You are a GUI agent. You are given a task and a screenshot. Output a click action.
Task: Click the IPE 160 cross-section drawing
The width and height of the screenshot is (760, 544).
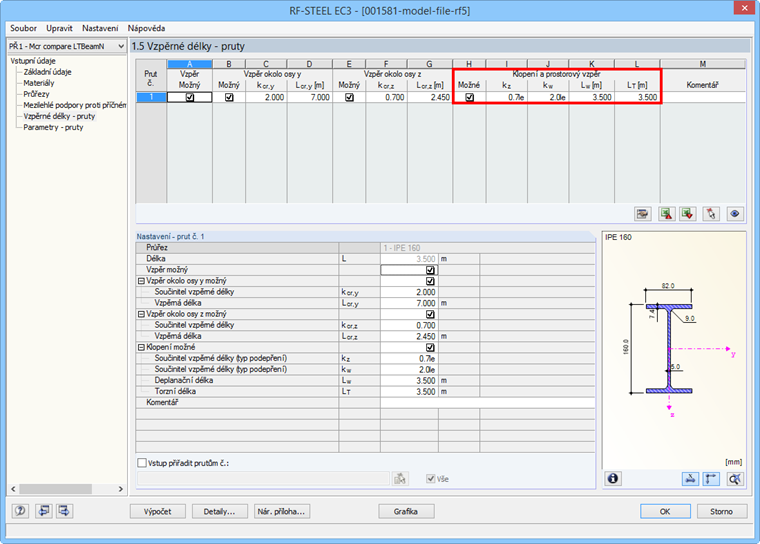point(669,349)
